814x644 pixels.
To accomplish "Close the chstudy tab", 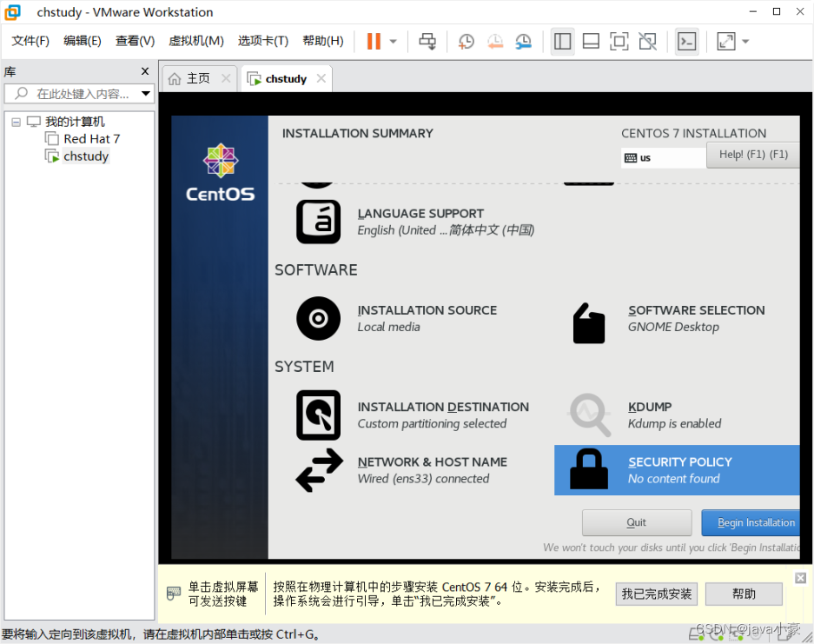I will tap(321, 78).
